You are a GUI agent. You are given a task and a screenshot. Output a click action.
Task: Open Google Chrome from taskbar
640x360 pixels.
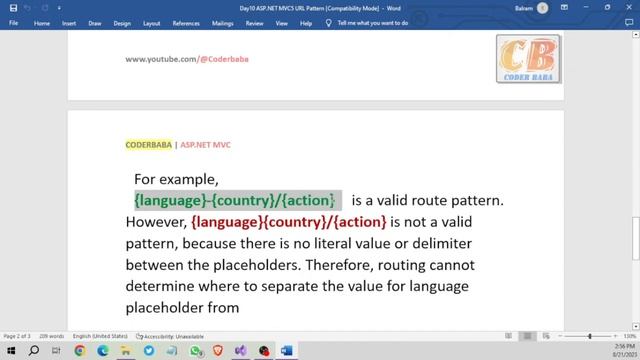pos(80,351)
